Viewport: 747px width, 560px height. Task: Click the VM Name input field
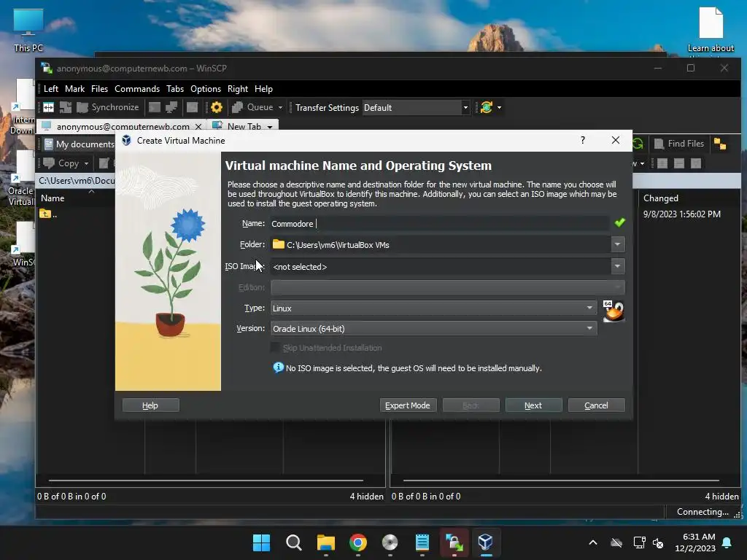pos(440,223)
